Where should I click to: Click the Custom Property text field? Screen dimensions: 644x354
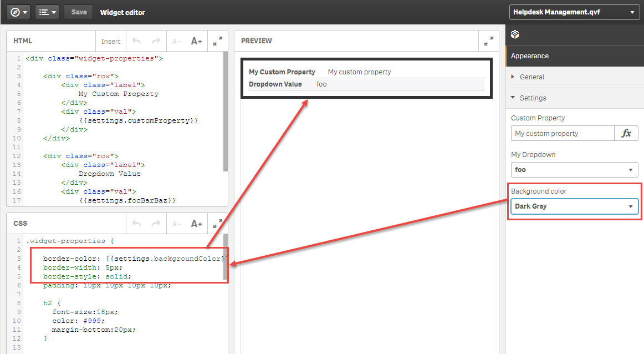click(562, 133)
